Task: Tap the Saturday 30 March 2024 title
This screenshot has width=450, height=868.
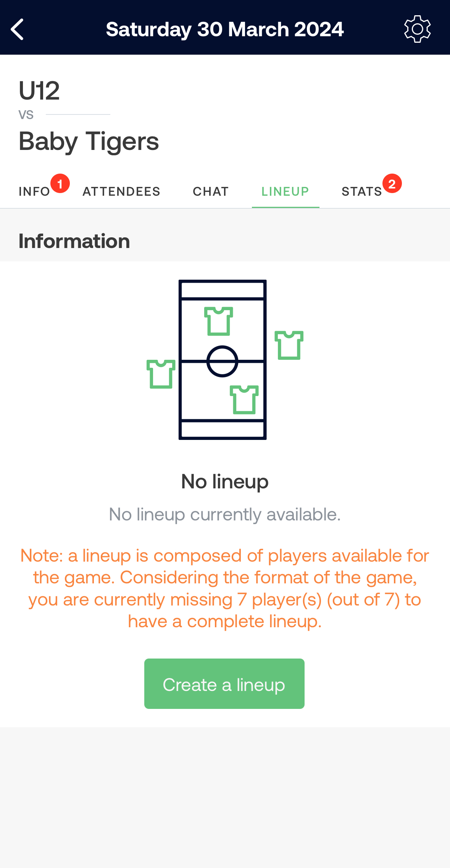Action: pos(225,29)
